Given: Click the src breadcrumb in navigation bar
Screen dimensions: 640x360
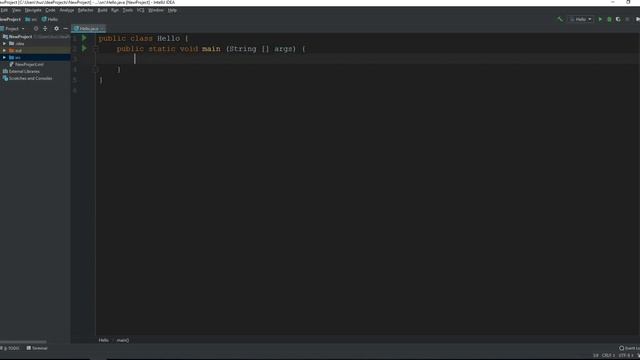Looking at the screenshot, I should tap(31, 19).
